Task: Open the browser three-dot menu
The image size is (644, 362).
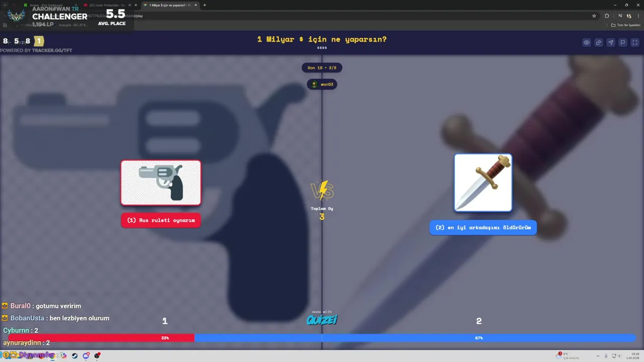Action: point(638,16)
